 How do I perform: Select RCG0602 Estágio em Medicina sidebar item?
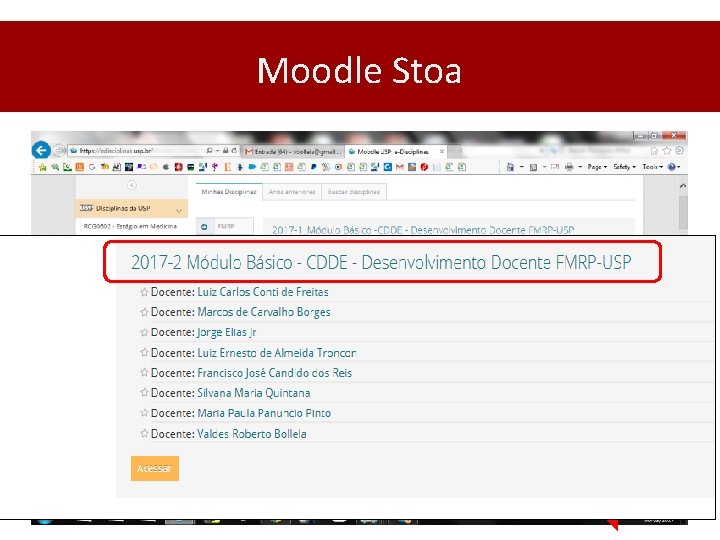point(130,226)
